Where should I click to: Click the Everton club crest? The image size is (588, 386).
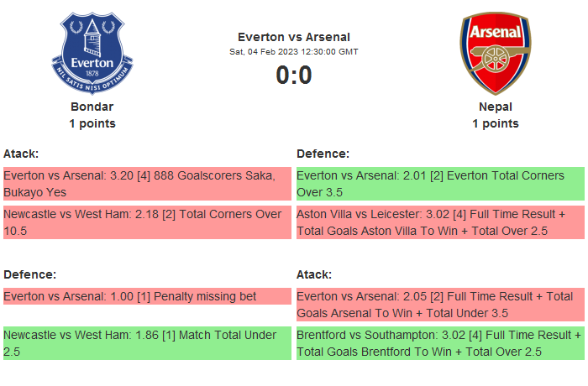click(92, 53)
